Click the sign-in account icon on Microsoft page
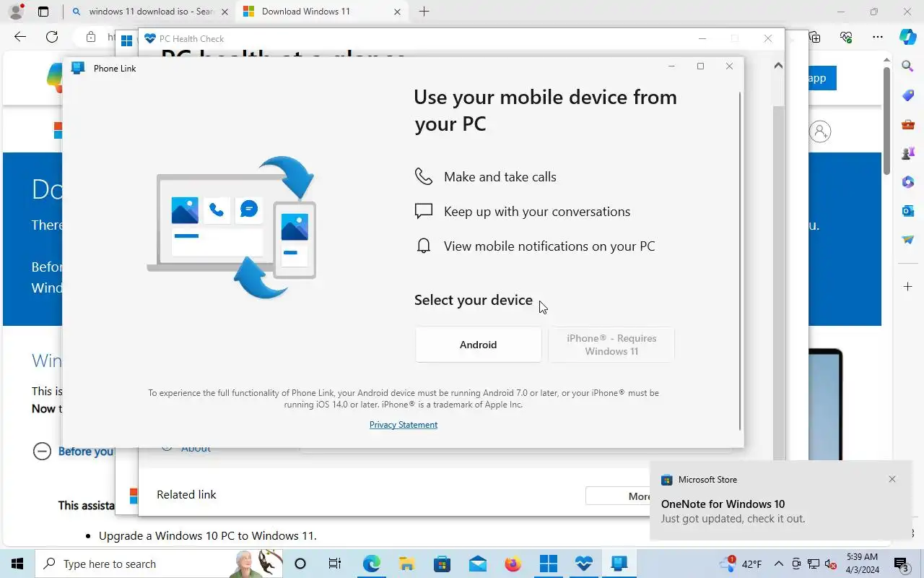The height and width of the screenshot is (578, 924). [x=820, y=131]
